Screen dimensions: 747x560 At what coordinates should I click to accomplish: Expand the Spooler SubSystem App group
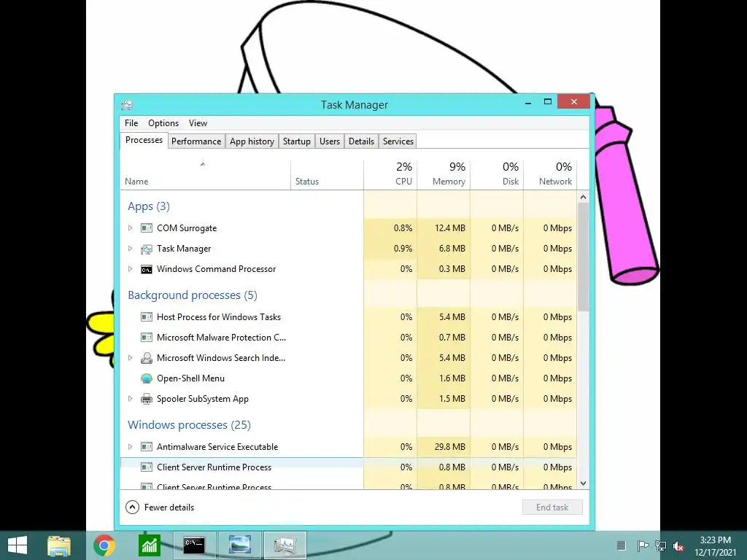pyautogui.click(x=130, y=399)
